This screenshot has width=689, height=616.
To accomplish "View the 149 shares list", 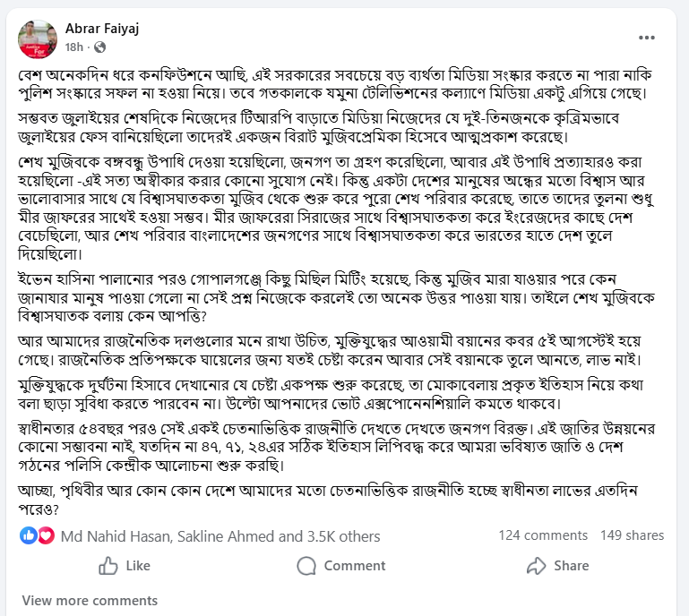I will [x=632, y=535].
